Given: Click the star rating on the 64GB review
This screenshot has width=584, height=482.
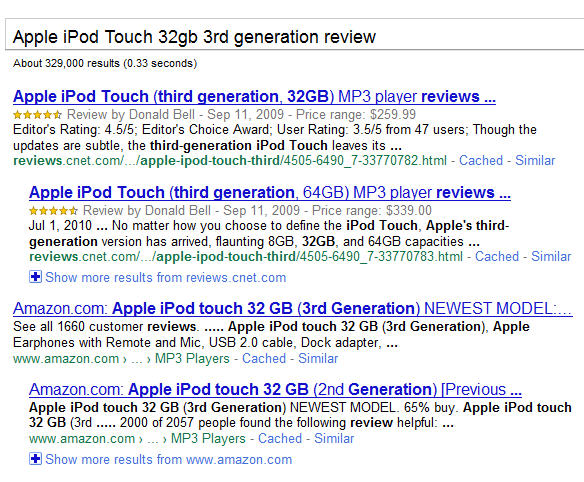Looking at the screenshot, I should pos(53,211).
